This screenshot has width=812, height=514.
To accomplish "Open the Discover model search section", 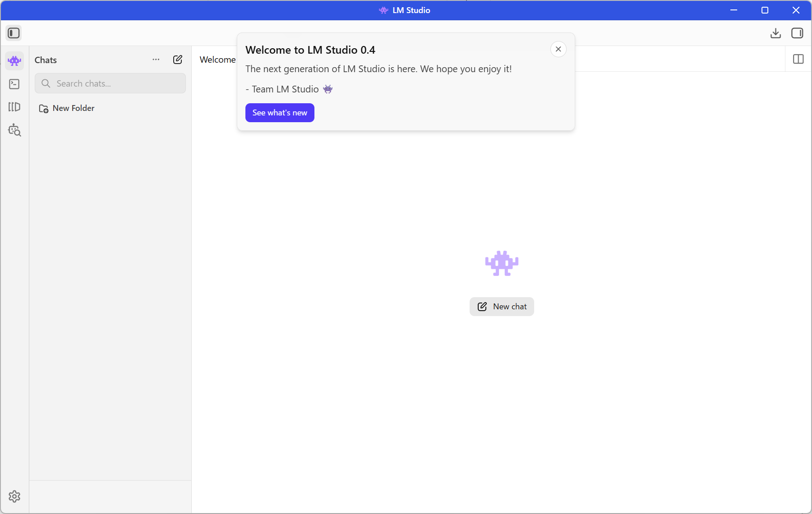I will click(14, 130).
